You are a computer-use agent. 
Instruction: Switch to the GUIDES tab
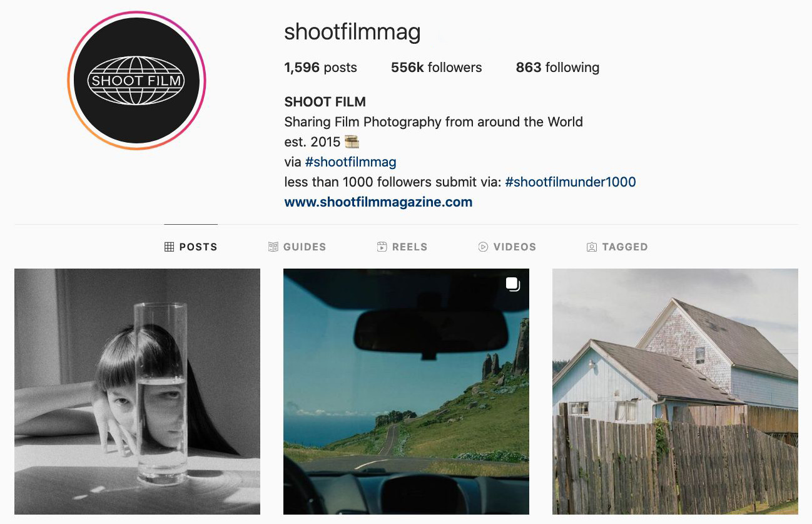click(x=297, y=247)
